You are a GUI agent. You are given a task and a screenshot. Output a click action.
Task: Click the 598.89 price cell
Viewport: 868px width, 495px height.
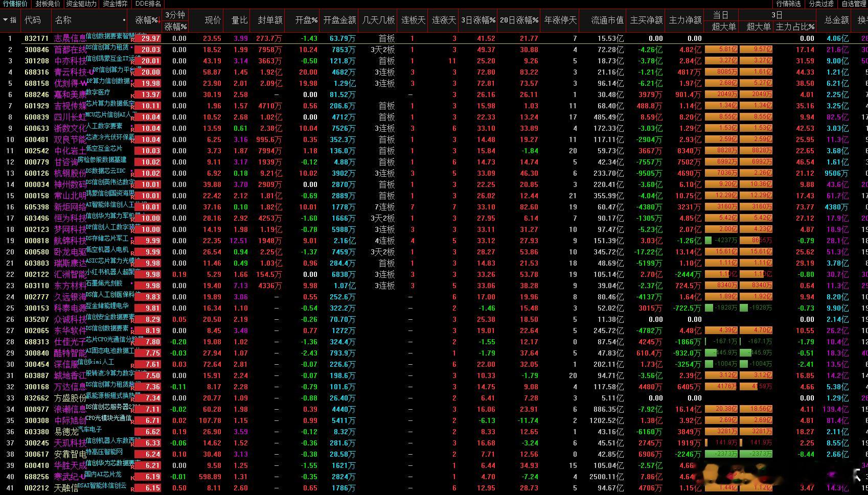pyautogui.click(x=210, y=477)
